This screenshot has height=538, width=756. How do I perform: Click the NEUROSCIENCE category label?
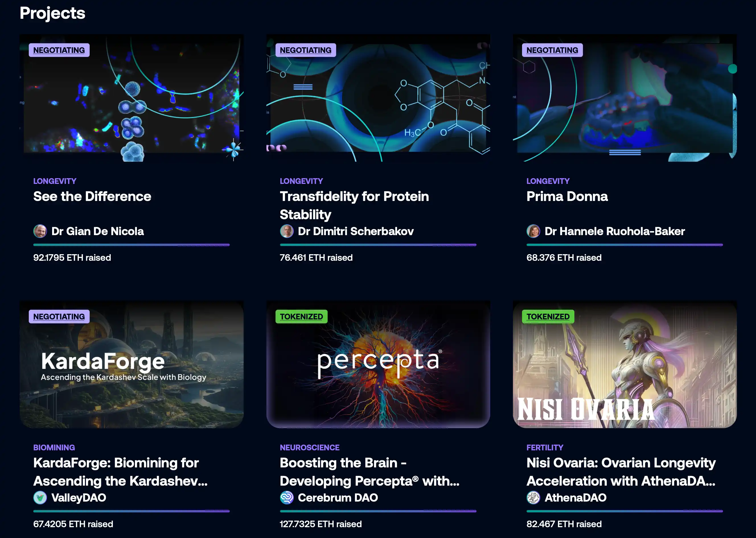click(x=309, y=447)
